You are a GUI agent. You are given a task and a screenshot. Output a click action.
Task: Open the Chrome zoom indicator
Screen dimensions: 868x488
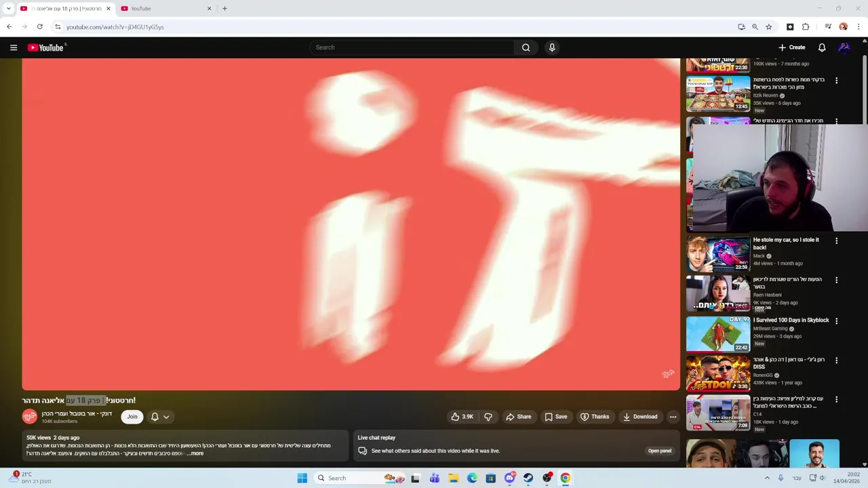(x=755, y=27)
